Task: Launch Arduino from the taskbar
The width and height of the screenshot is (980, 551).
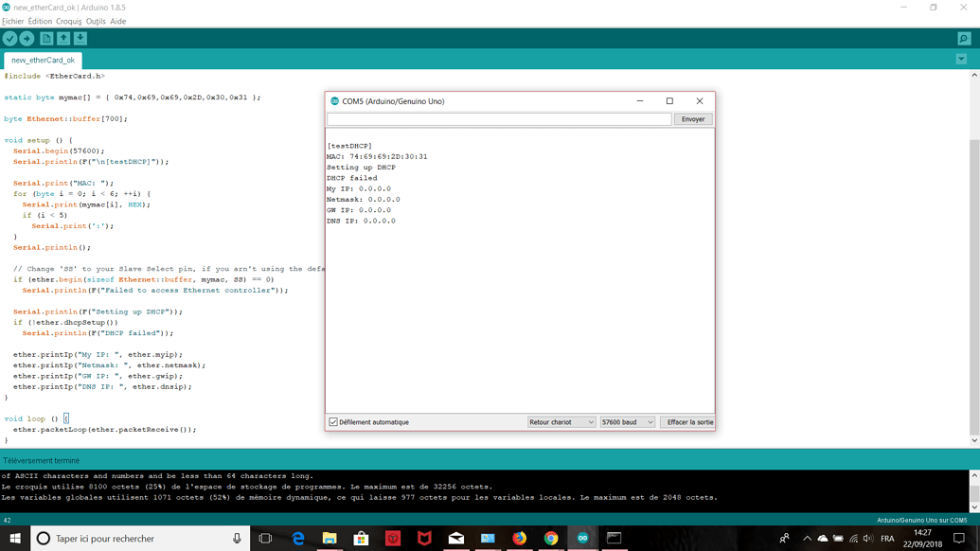Action: [581, 538]
